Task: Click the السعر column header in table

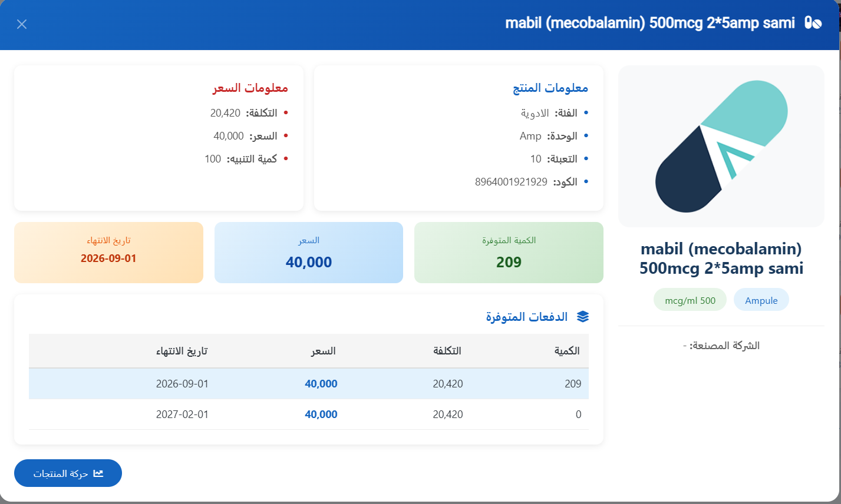Action: (324, 351)
